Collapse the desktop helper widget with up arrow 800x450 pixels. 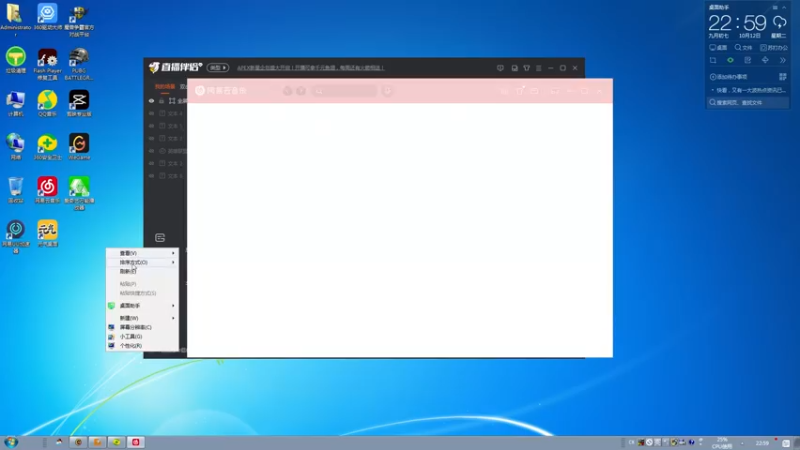[x=784, y=7]
